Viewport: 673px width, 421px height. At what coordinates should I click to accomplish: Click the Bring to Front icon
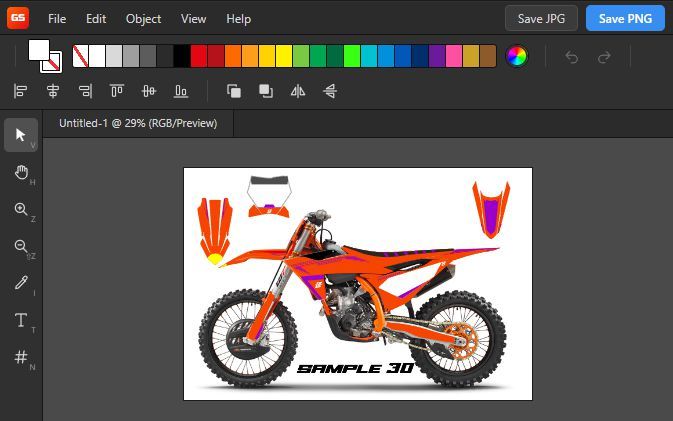pos(233,91)
